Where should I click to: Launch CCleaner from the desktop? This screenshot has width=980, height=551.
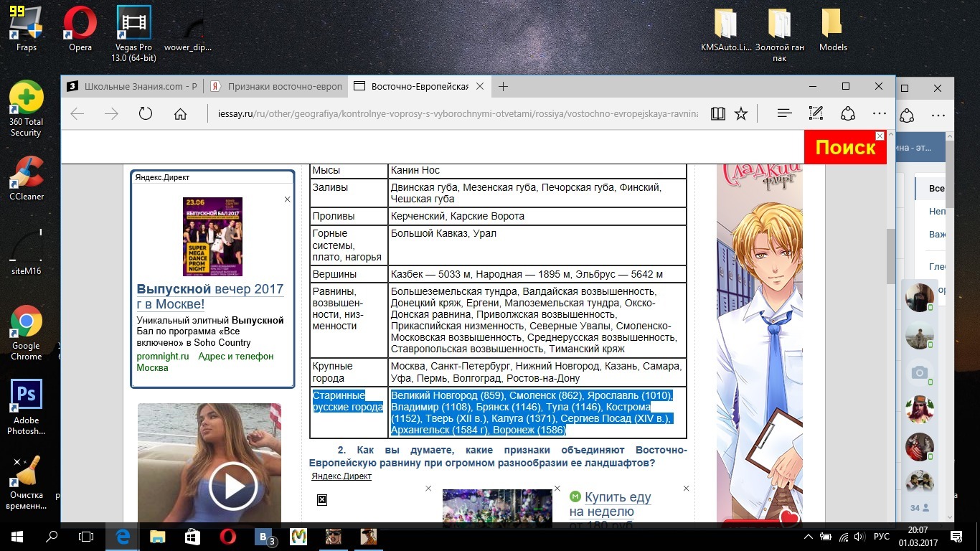[27, 178]
